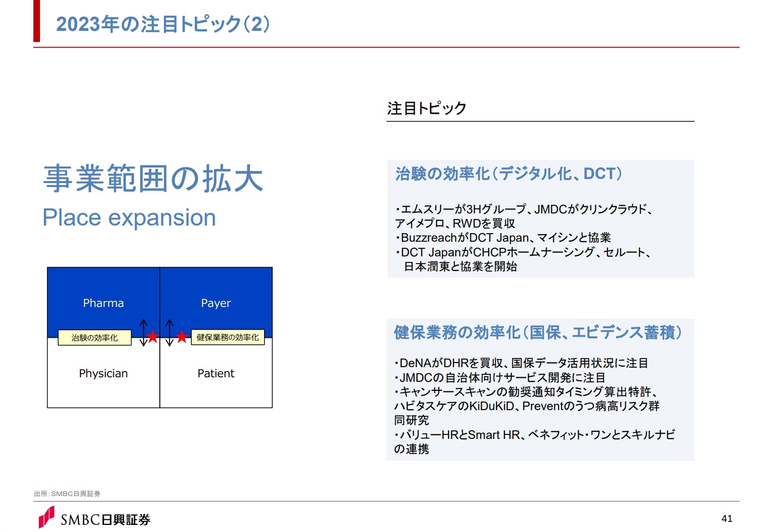Screen dimensions: 774x532
Task: Click the double arrow in Payer column
Action: [169, 332]
